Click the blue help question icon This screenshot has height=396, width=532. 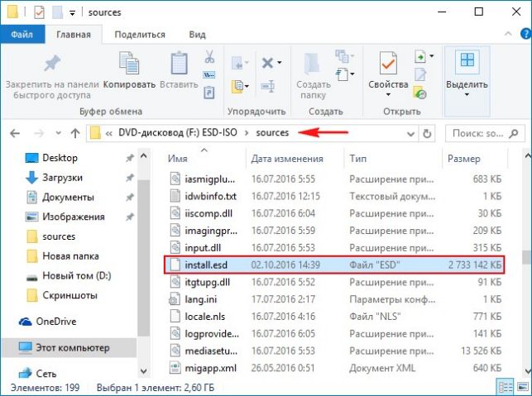point(525,34)
